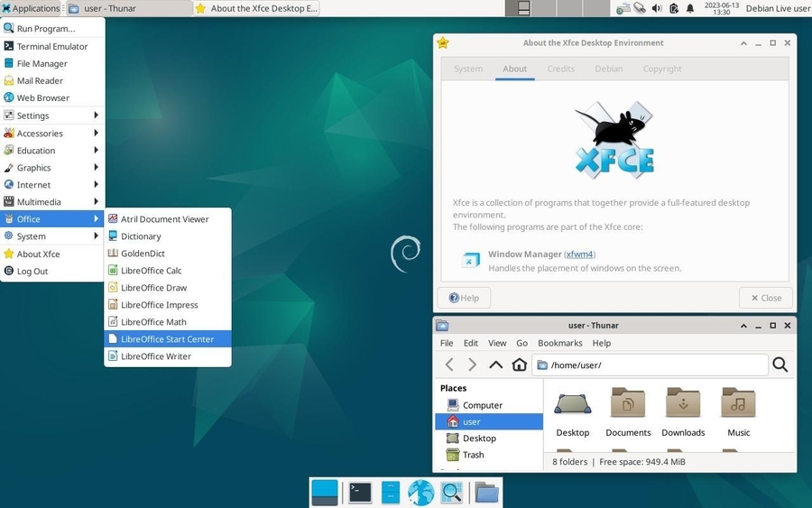The width and height of the screenshot is (812, 508).
Task: Expand the Education submenu
Action: (x=53, y=150)
